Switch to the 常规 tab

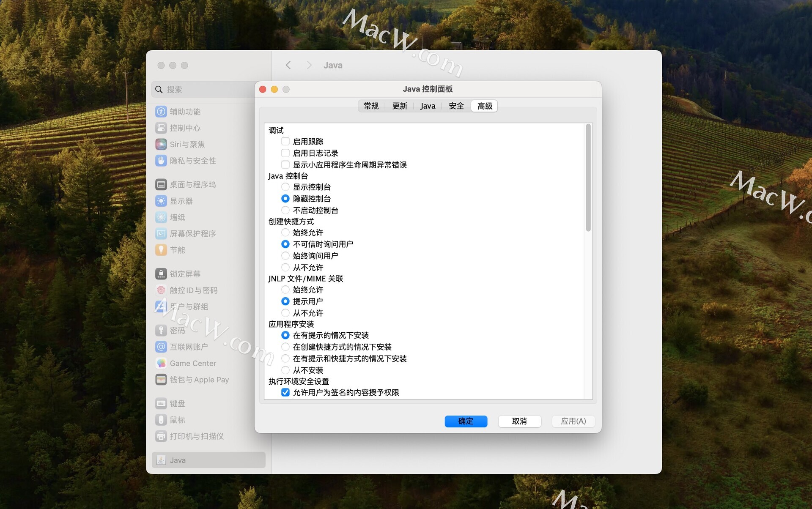371,106
